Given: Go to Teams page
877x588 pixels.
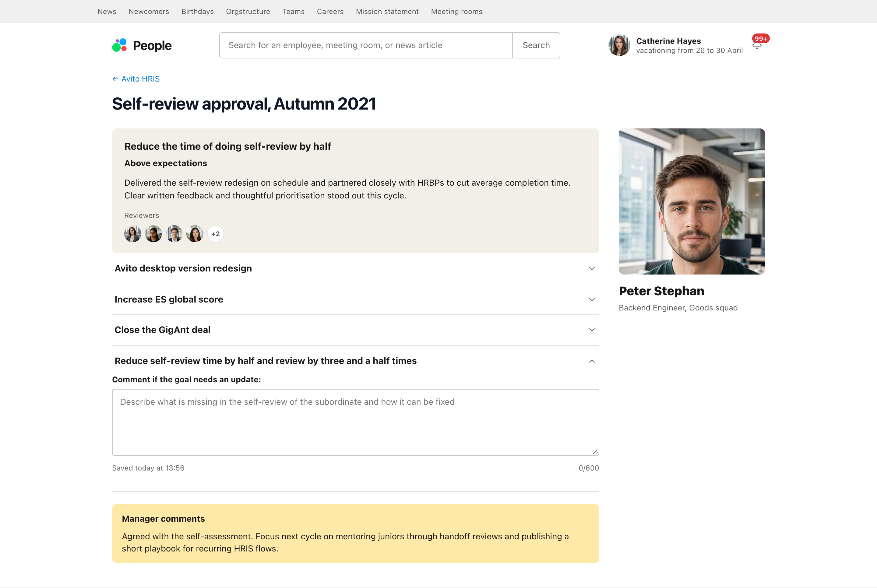Looking at the screenshot, I should click(x=293, y=12).
